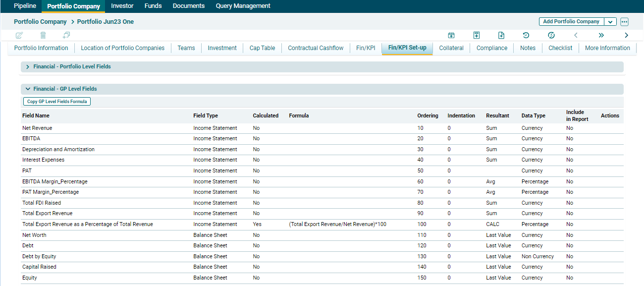Go to next record with right arrow
The image size is (644, 286).
pyautogui.click(x=626, y=35)
